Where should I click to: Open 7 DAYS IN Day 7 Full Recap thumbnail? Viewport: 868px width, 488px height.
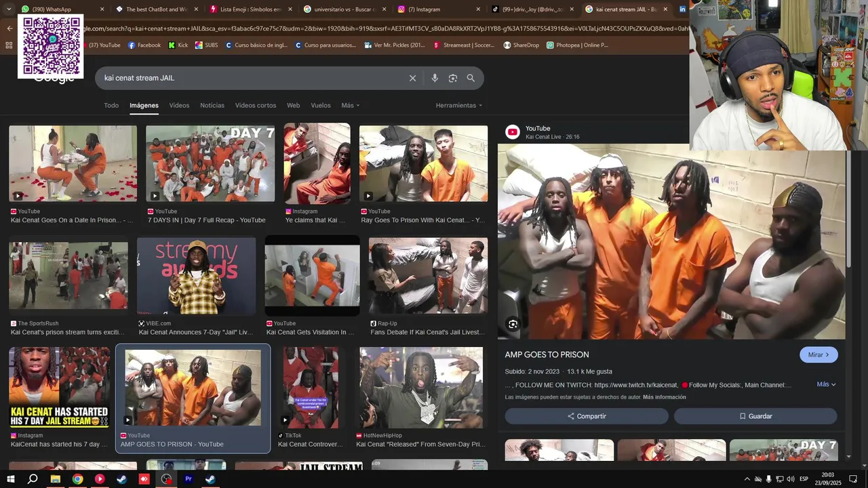(x=210, y=163)
